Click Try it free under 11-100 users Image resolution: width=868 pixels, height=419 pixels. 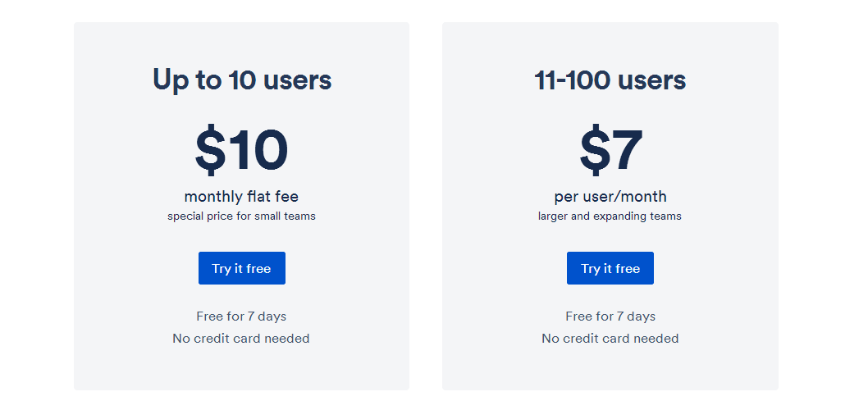pyautogui.click(x=610, y=268)
